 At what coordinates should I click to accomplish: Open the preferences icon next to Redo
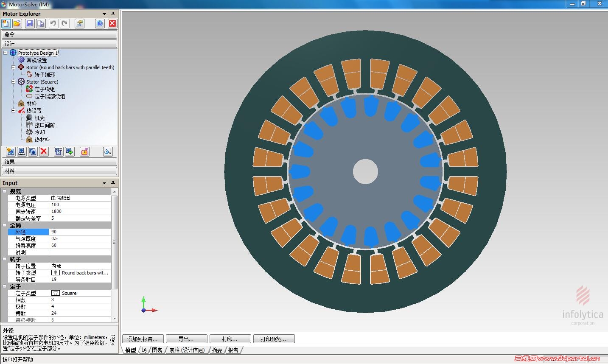coord(79,24)
